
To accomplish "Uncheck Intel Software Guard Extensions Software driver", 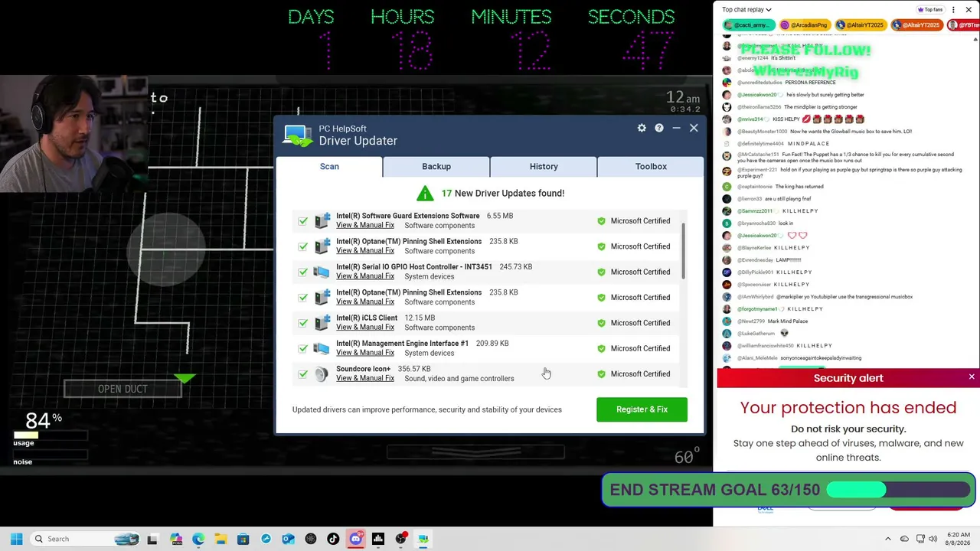I will tap(303, 221).
